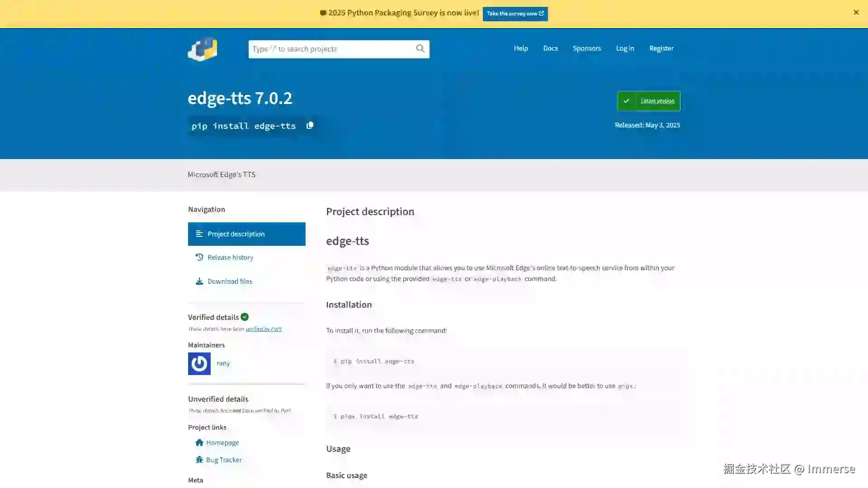Click inside the project search field
Screen dimensions: 868x488
(x=335, y=49)
